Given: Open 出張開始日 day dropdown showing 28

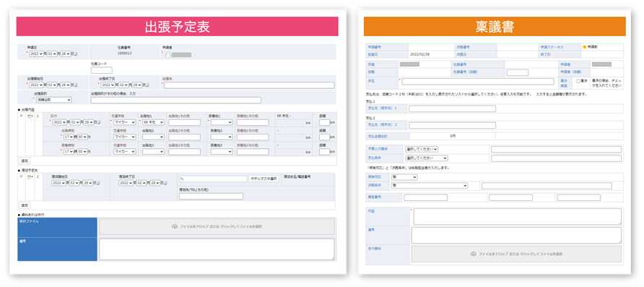Looking at the screenshot, I should coord(65,85).
